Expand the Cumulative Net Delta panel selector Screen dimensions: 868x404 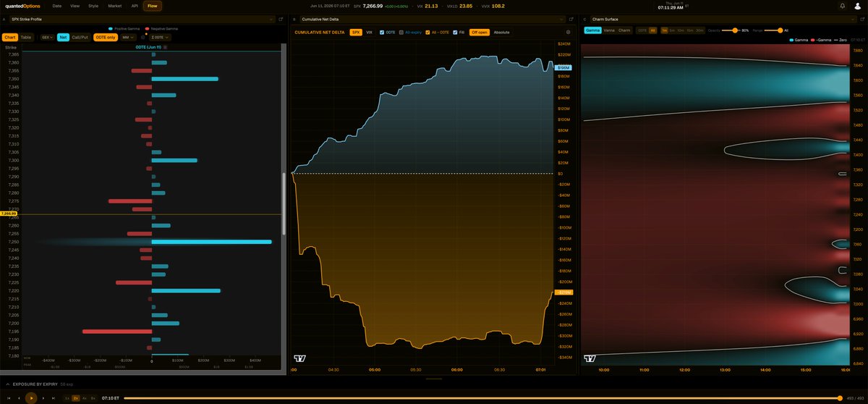click(x=431, y=19)
